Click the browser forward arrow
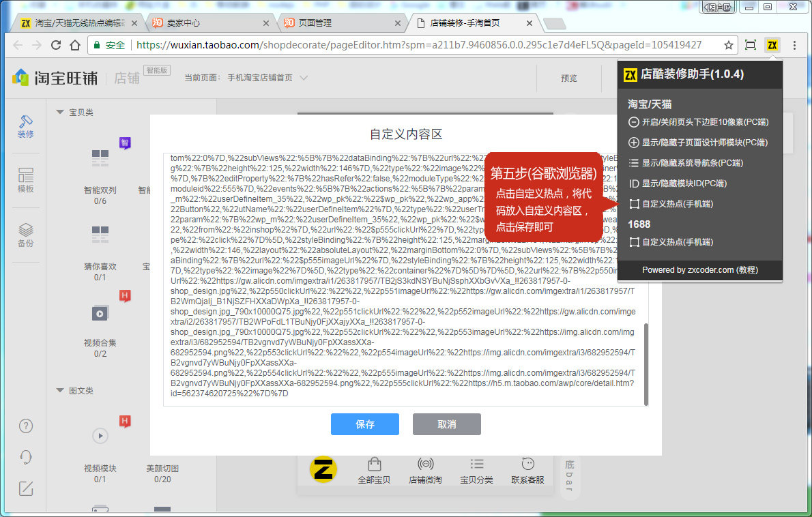Image resolution: width=812 pixels, height=517 pixels. pyautogui.click(x=37, y=45)
